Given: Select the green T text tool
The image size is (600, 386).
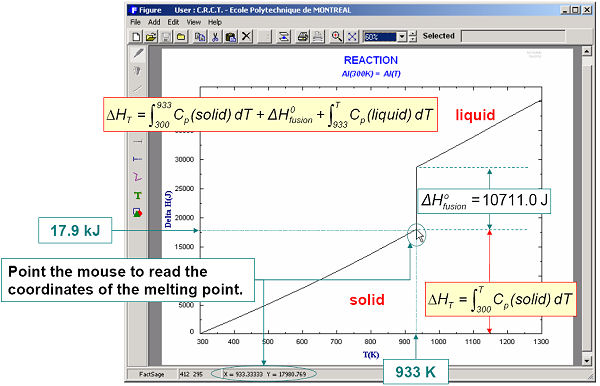Looking at the screenshot, I should (138, 196).
